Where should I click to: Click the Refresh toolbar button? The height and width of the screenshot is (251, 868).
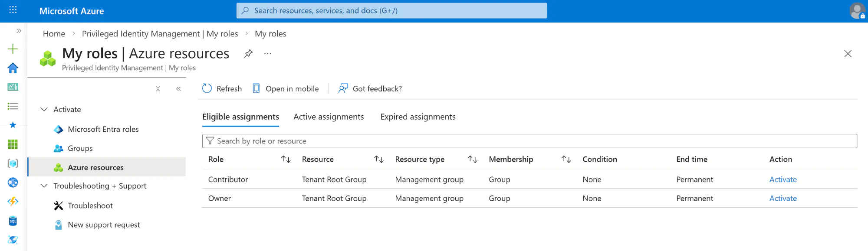point(222,88)
